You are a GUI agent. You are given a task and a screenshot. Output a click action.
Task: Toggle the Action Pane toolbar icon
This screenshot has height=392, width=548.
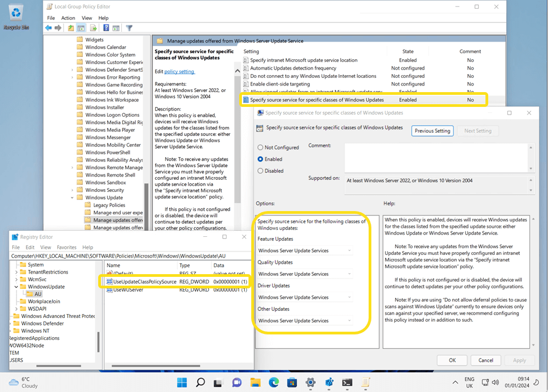tap(116, 28)
